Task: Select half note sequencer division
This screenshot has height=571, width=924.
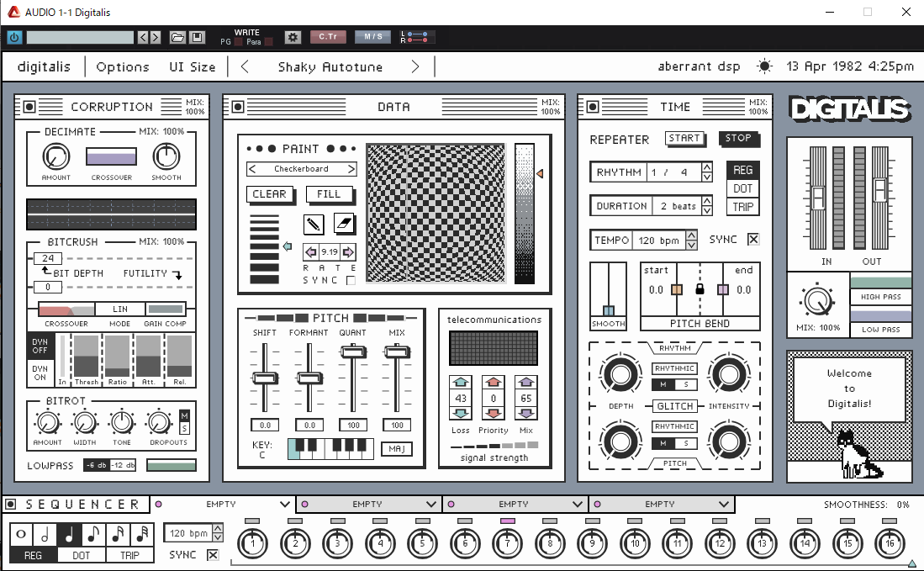Action: pyautogui.click(x=45, y=535)
